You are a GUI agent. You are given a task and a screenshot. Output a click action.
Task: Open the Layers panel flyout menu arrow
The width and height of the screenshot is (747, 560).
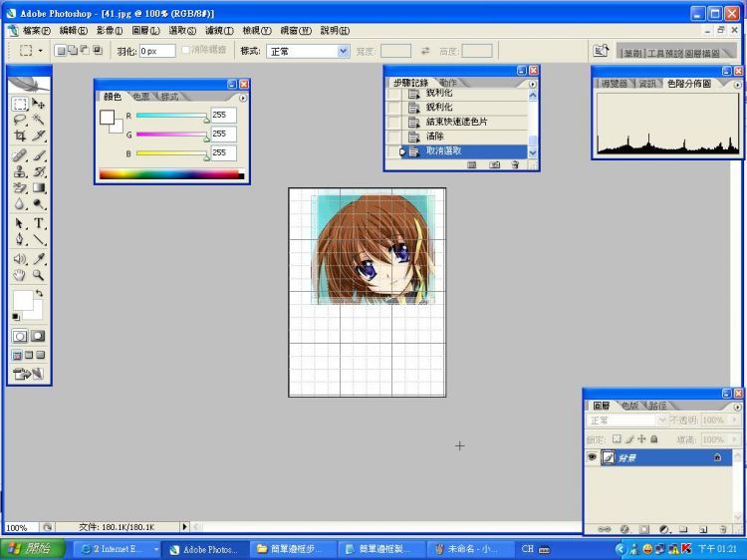click(x=737, y=407)
